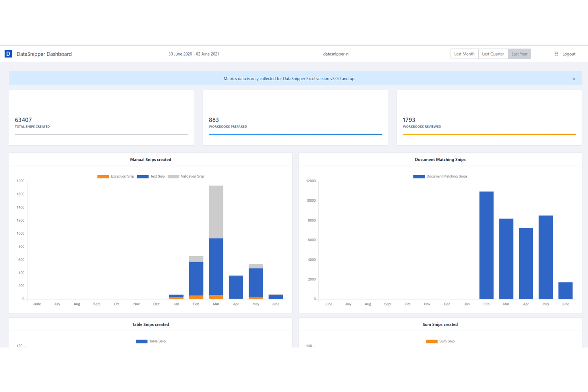This screenshot has width=588, height=392.
Task: Toggle Exception Snip legend series
Action: [x=116, y=176]
